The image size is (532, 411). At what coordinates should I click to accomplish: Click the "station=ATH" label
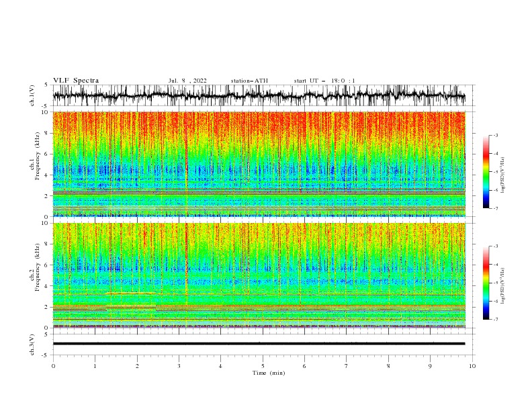tap(249, 81)
